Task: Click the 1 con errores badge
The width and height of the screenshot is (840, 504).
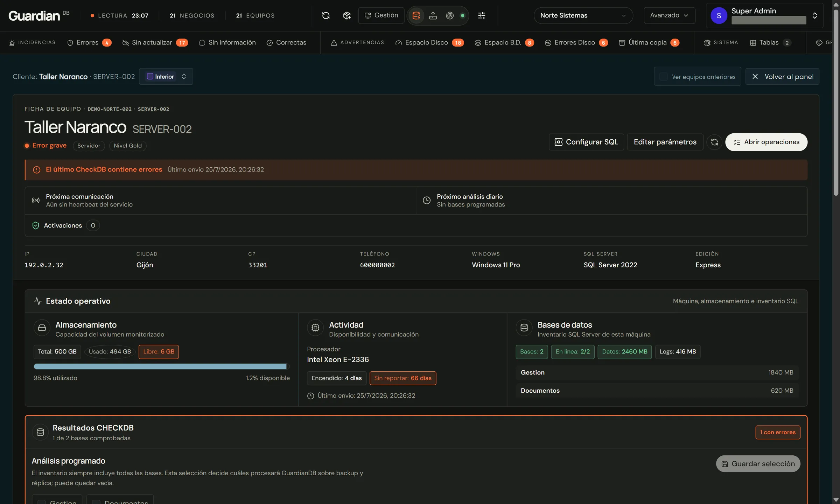Action: click(x=778, y=433)
